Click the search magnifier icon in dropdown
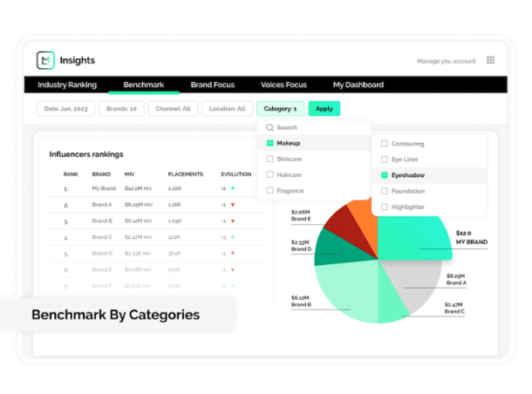The height and width of the screenshot is (394, 532). [269, 127]
